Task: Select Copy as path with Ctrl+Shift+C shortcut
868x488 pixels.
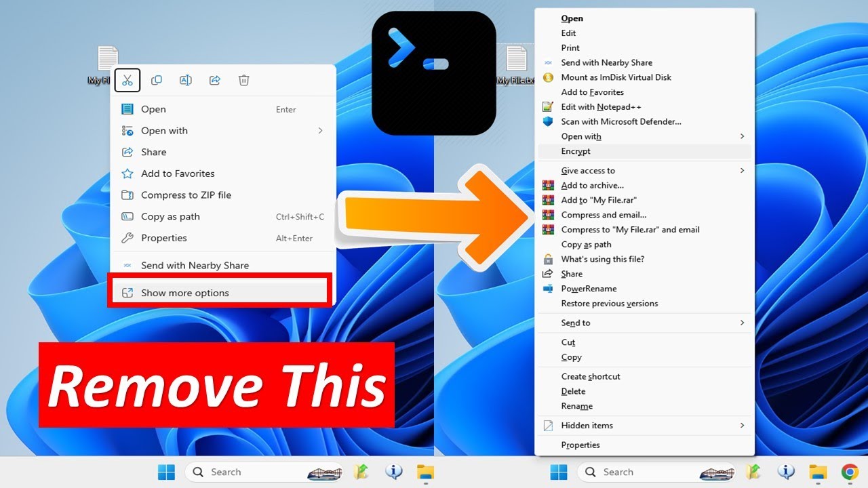Action: click(223, 217)
